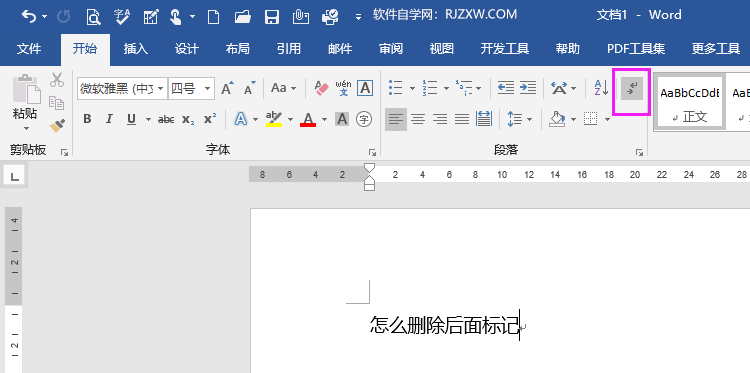This screenshot has width=750, height=373.
Task: Clear all formatting eraser icon
Action: click(322, 88)
